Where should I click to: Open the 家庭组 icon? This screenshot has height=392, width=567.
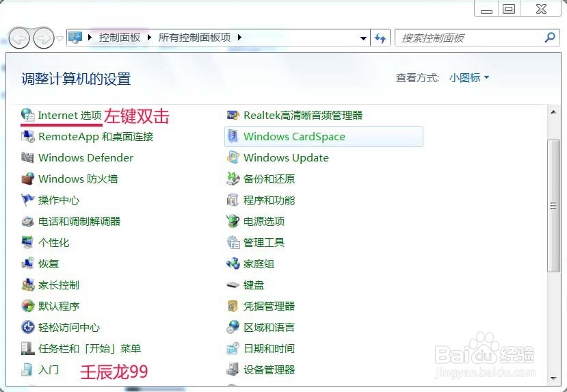[x=233, y=263]
